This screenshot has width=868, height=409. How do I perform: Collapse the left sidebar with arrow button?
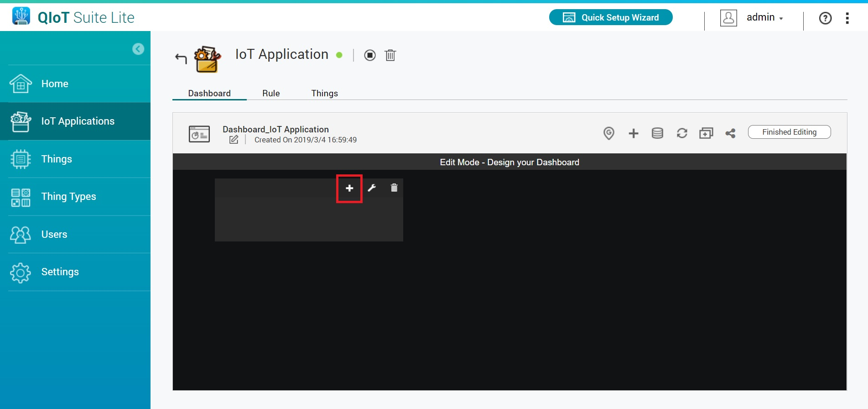[x=138, y=49]
